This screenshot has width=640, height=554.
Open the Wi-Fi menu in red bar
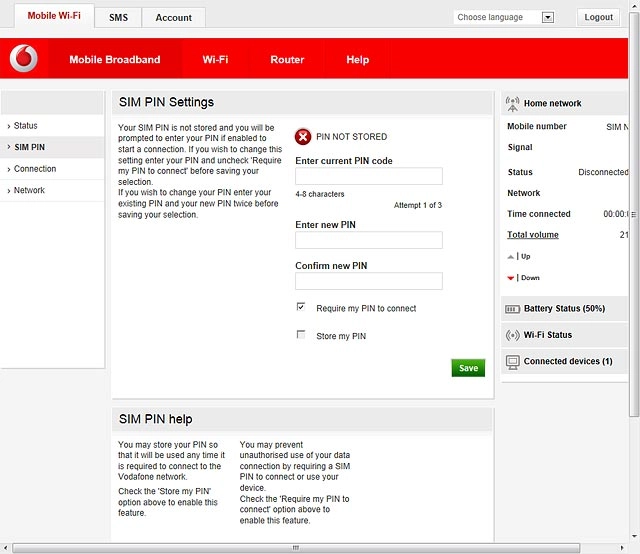(216, 60)
